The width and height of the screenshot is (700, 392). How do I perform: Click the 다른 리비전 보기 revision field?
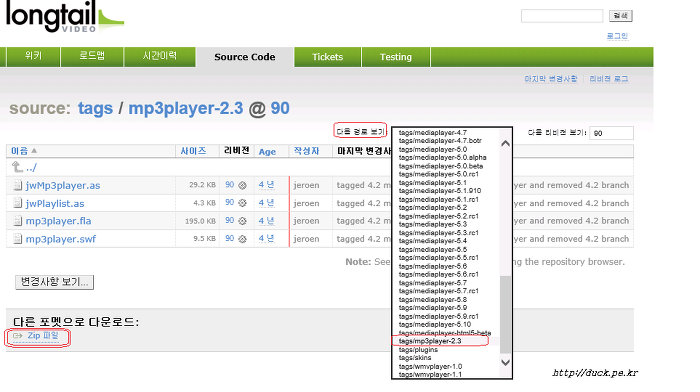point(611,133)
